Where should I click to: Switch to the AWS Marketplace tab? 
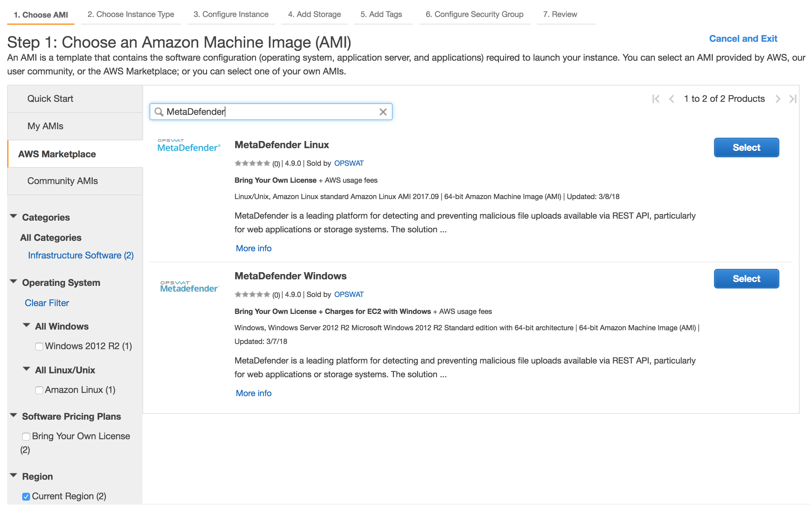(x=75, y=154)
